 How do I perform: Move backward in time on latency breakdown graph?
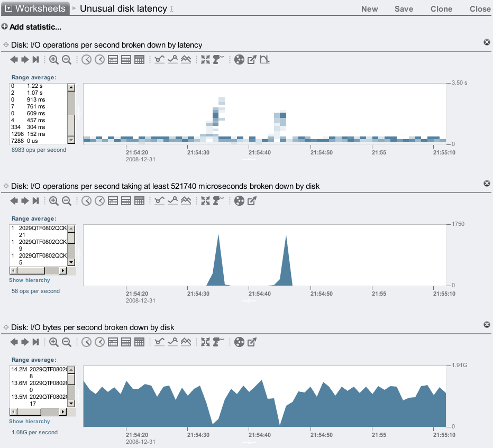tap(14, 60)
